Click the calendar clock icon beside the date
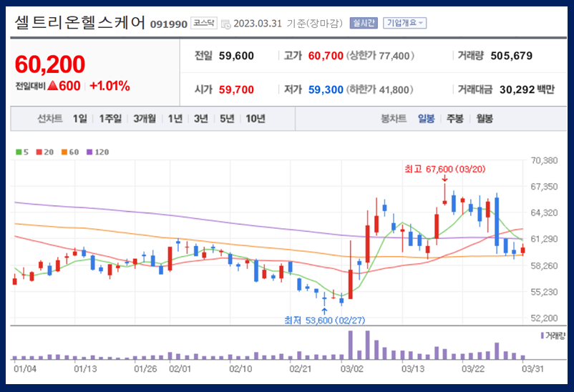Image resolution: width=574 pixels, height=392 pixels. click(226, 24)
